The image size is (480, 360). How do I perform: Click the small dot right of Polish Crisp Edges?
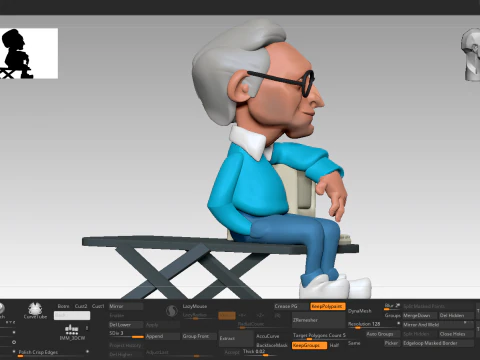click(87, 351)
